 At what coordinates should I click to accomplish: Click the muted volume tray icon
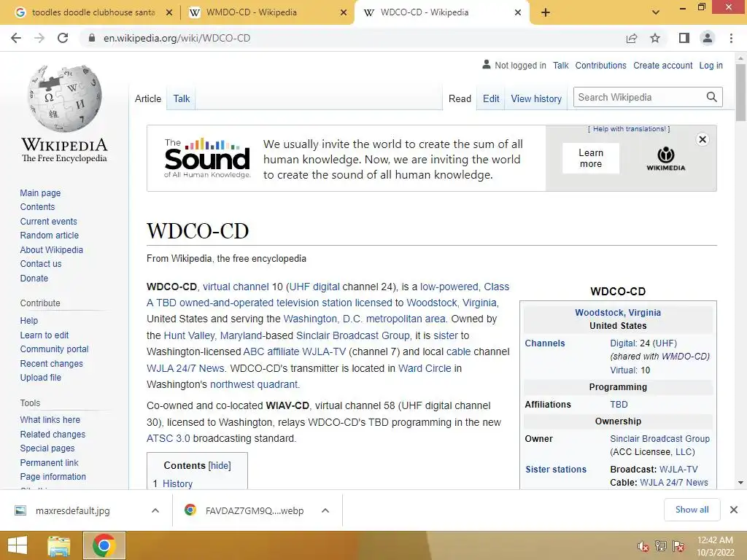[x=643, y=546]
